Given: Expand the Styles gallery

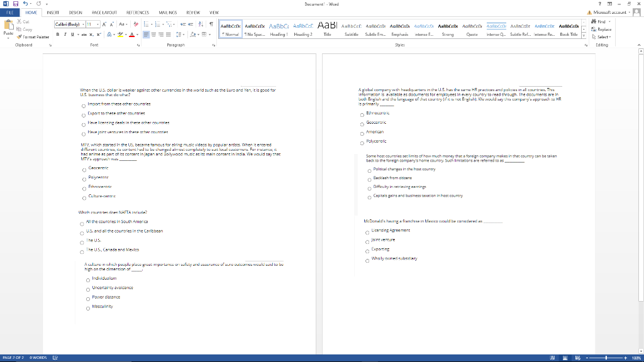Looking at the screenshot, I should click(584, 36).
